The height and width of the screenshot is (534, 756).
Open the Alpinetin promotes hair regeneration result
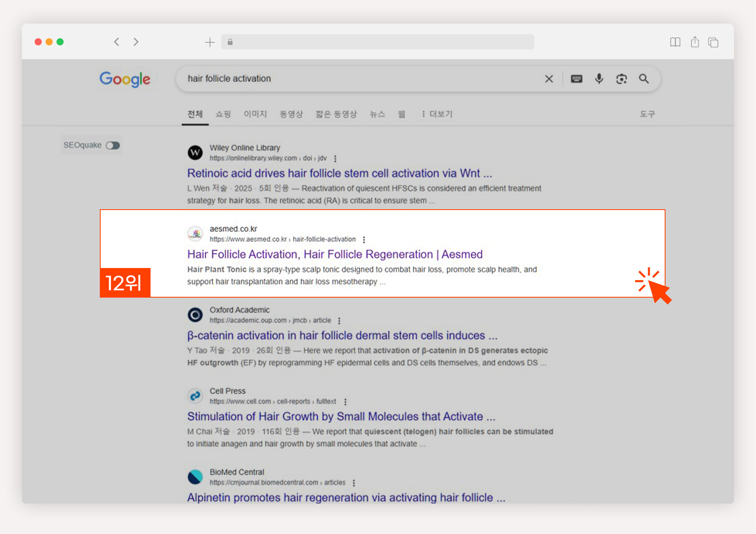pyautogui.click(x=346, y=497)
